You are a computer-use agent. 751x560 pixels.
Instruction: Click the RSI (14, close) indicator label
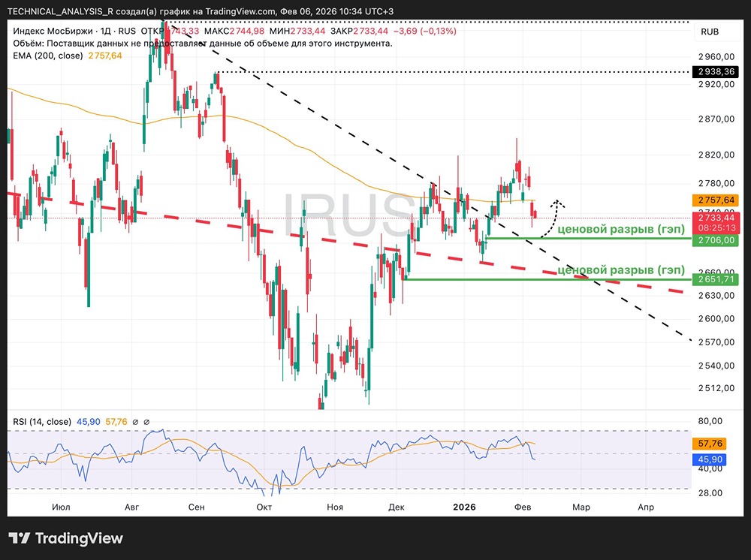click(x=42, y=422)
